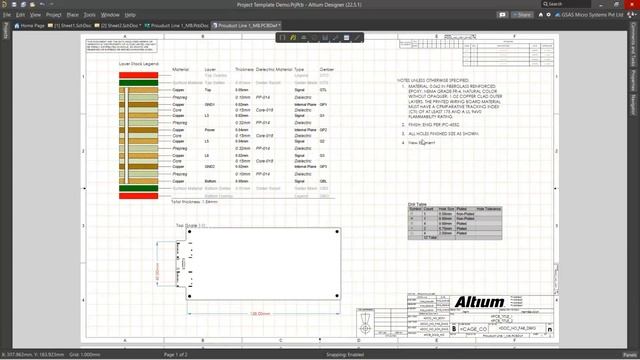Select the 138.00mm board width dimension

(260, 313)
